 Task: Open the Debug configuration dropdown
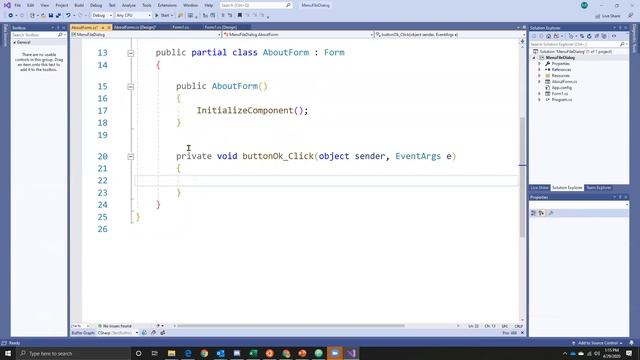tap(102, 16)
